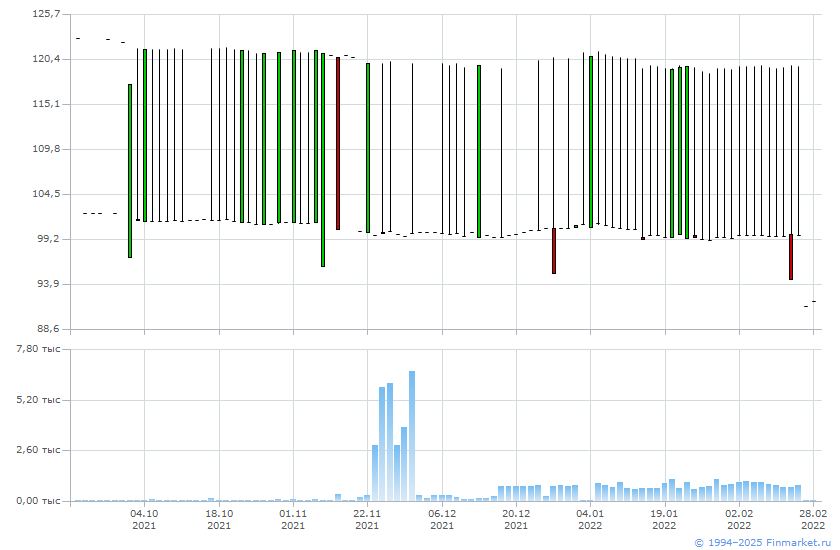
Task: Select the 18.10 2021 date label
Action: point(219,519)
